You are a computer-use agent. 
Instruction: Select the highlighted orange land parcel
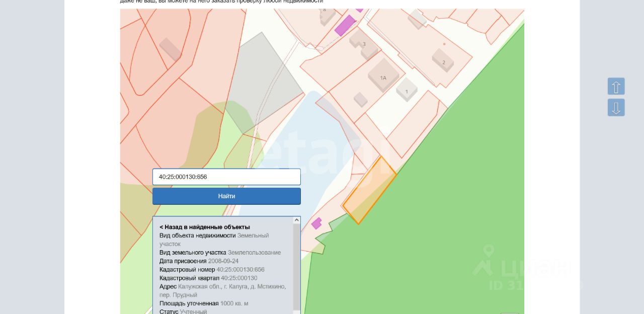coord(370,190)
